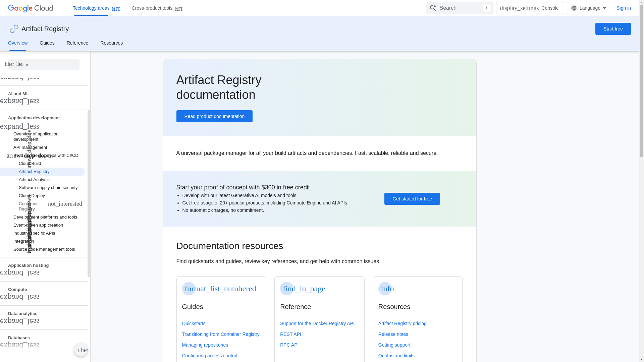Open Integration in sidebar

click(x=24, y=241)
